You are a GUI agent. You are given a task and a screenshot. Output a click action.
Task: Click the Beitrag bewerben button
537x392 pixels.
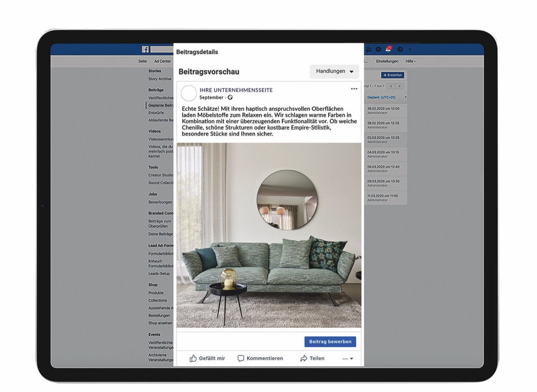point(330,342)
